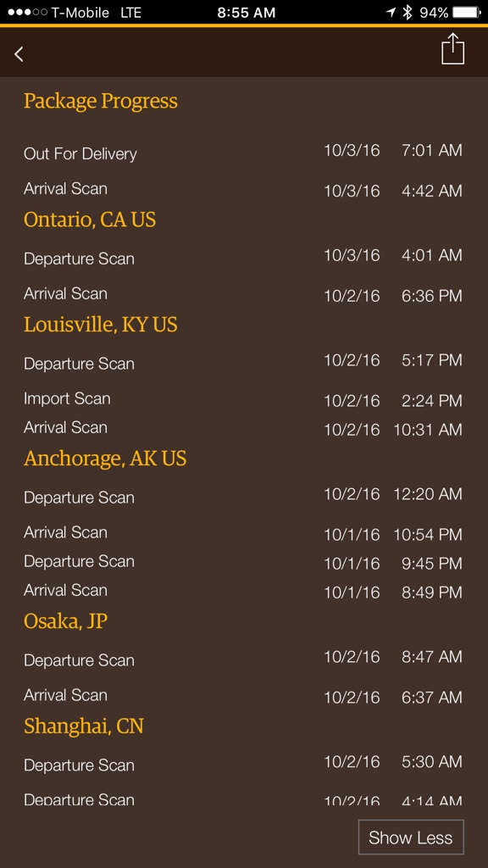Tap the signal strength dots
This screenshot has height=868, width=488.
(x=27, y=12)
